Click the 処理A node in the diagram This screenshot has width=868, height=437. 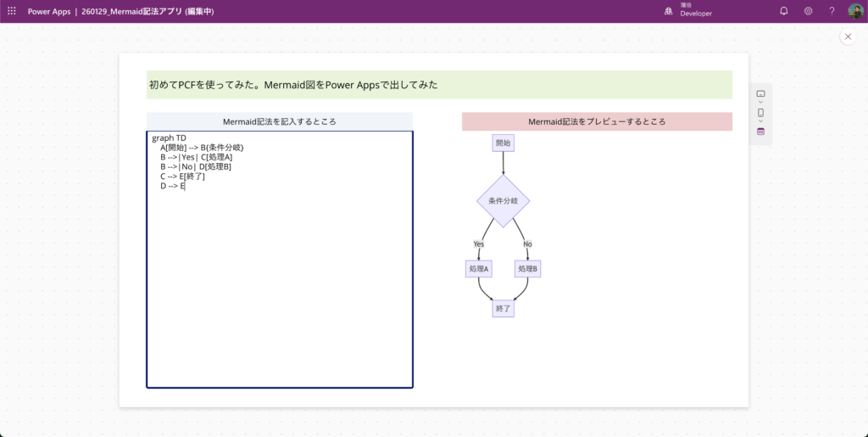coord(478,268)
